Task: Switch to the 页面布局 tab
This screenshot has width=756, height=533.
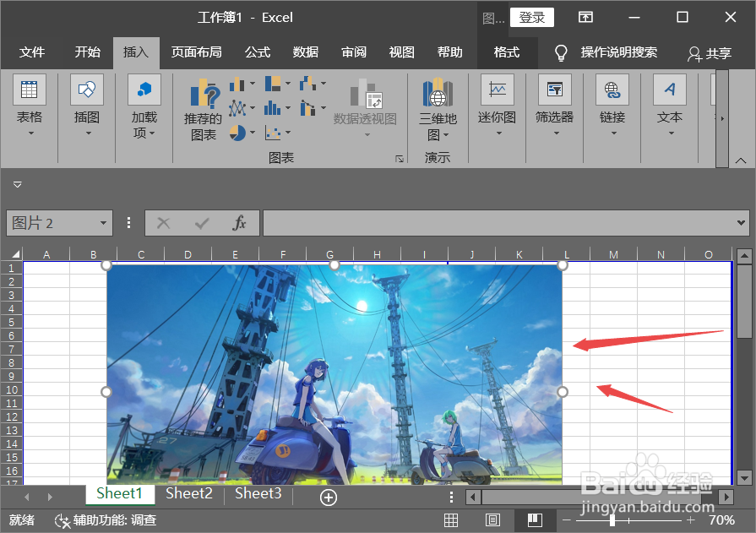Action: coord(196,52)
